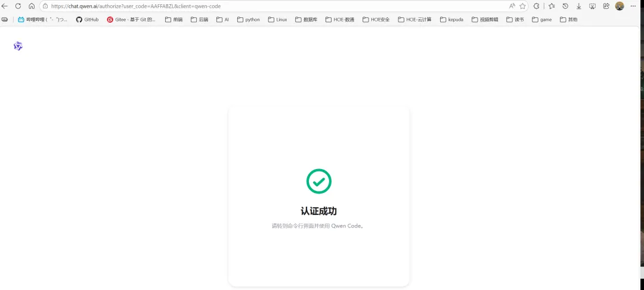Open the Favorites list icon

pyautogui.click(x=552, y=6)
